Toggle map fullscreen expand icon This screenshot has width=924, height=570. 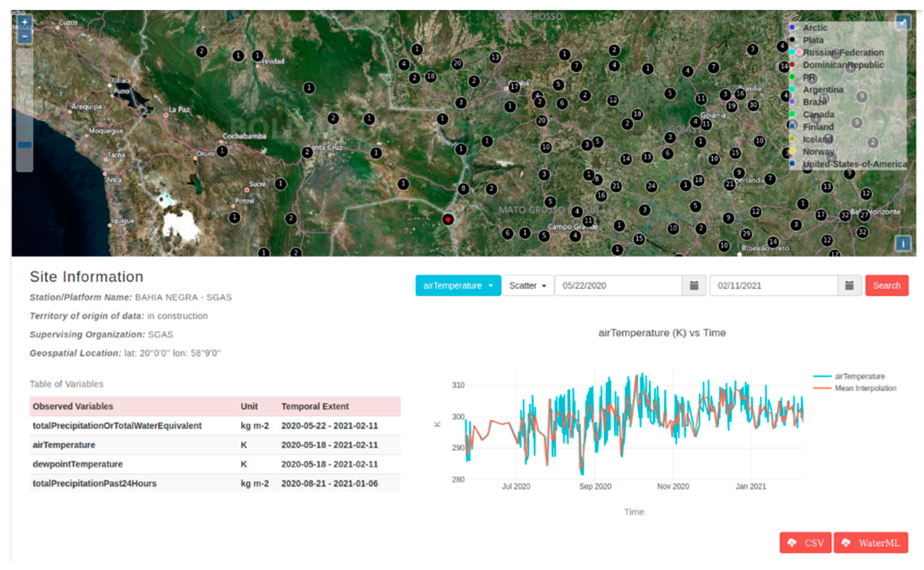[x=903, y=22]
